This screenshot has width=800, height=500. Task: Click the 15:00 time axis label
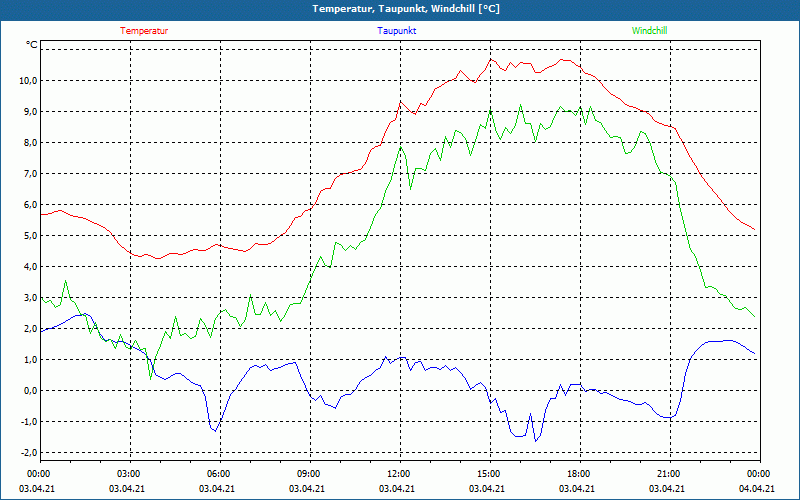click(x=490, y=474)
